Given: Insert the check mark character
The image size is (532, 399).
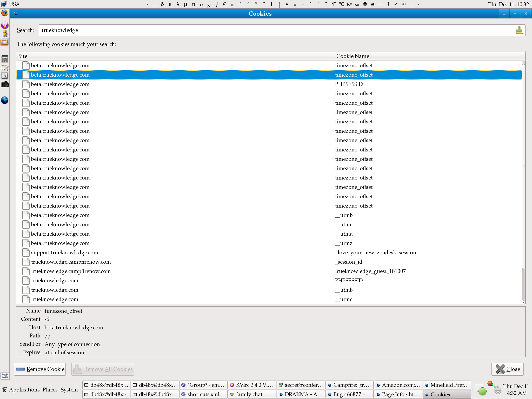Looking at the screenshot, I should pos(396,4).
